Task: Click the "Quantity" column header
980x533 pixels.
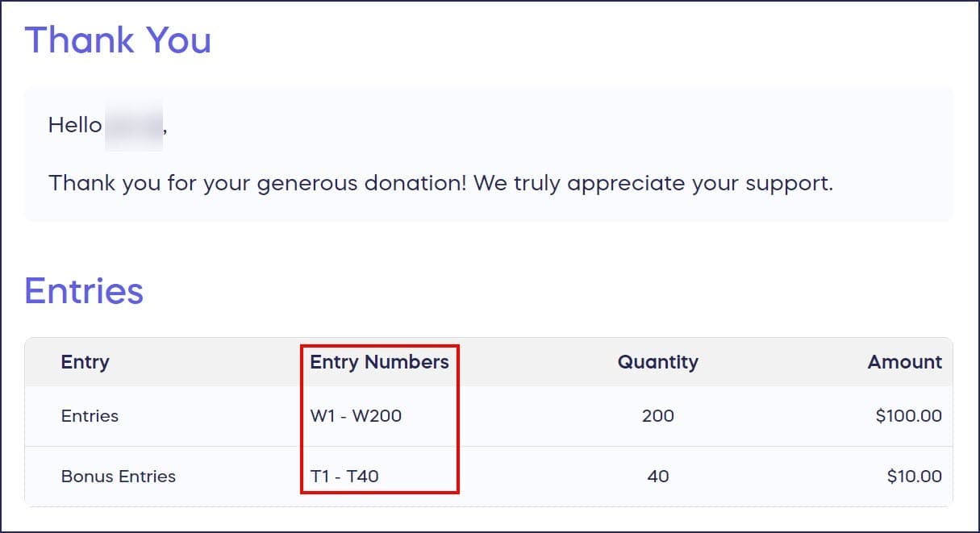Action: tap(657, 362)
